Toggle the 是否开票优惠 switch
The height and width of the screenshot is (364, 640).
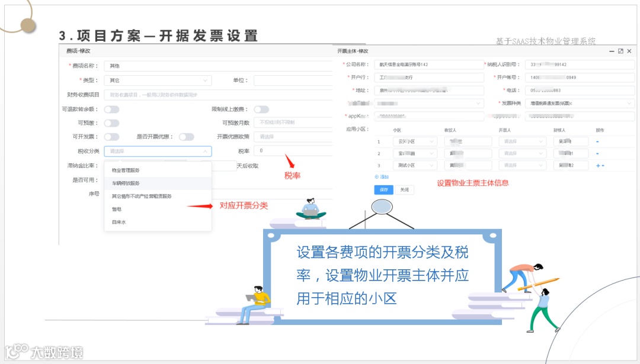tap(186, 137)
